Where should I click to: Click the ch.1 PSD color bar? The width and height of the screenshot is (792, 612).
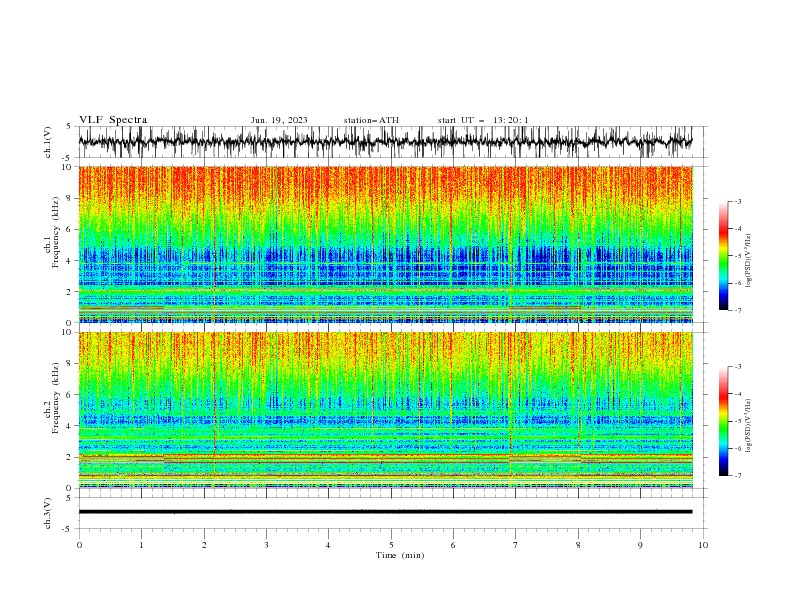coord(724,256)
